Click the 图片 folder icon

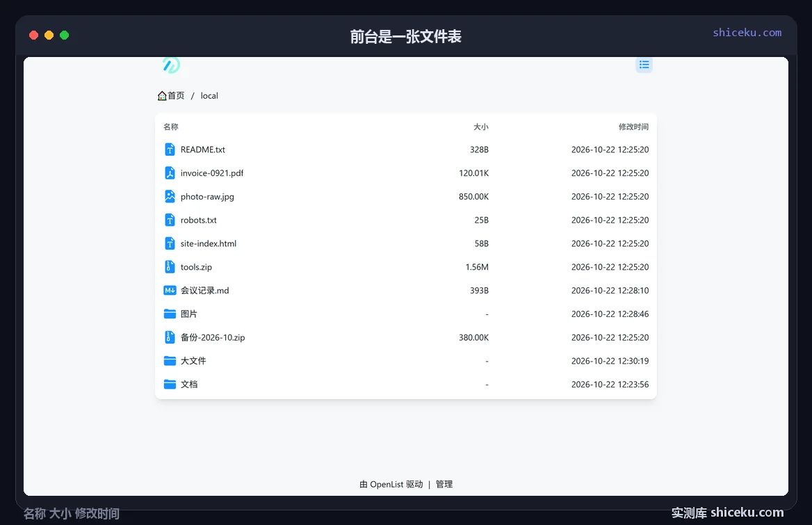(x=170, y=314)
